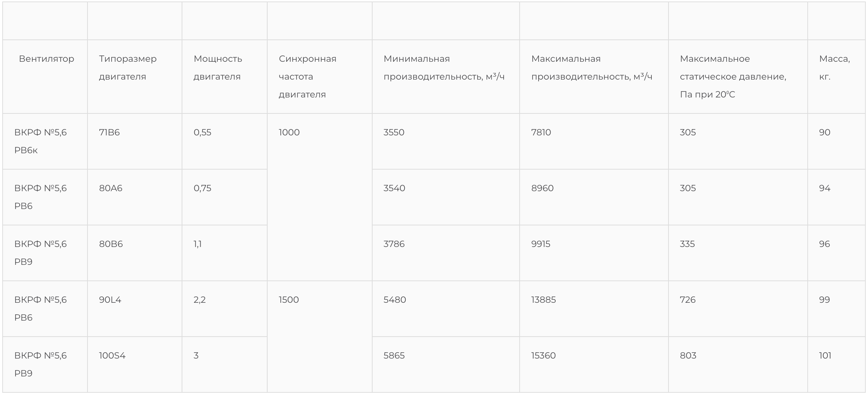Select the Масса, кг. header cell
The height and width of the screenshot is (395, 868).
(x=834, y=68)
